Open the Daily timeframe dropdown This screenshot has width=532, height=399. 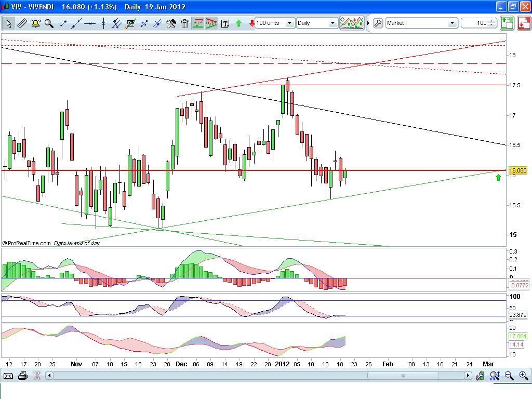[317, 23]
